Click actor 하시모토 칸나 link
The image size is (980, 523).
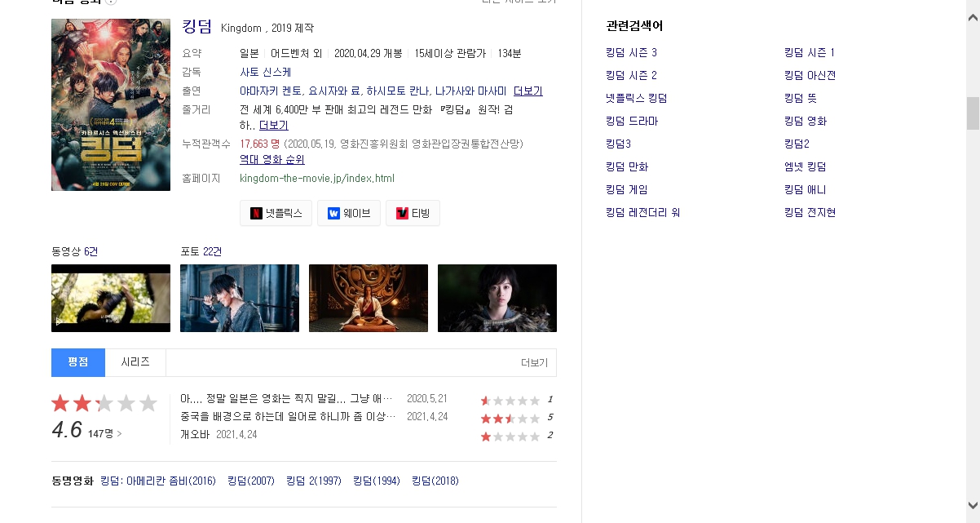(x=398, y=91)
